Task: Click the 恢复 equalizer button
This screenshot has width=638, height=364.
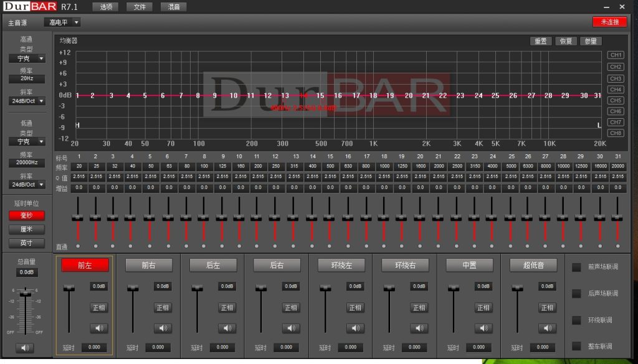Action: (x=566, y=41)
